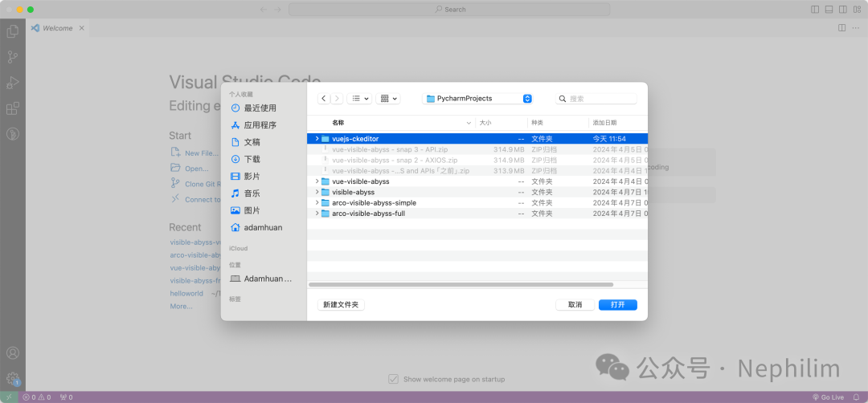This screenshot has height=403, width=868.
Task: Open the Explorer view in activity bar
Action: point(12,31)
